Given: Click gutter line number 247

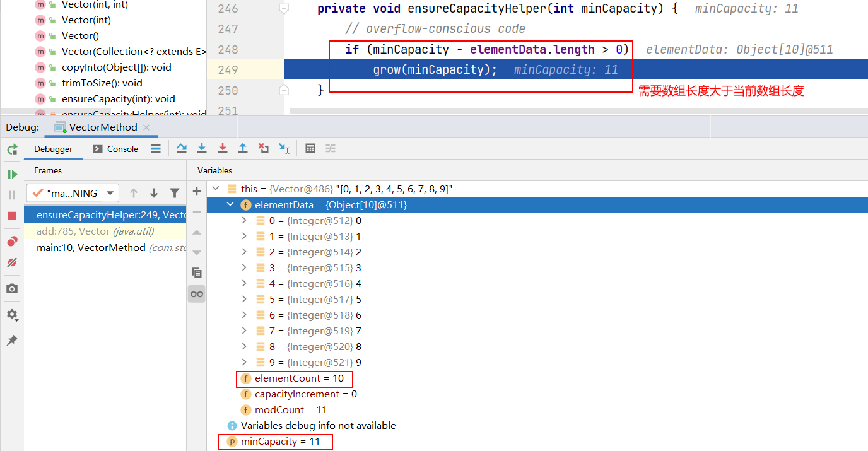Looking at the screenshot, I should point(228,29).
